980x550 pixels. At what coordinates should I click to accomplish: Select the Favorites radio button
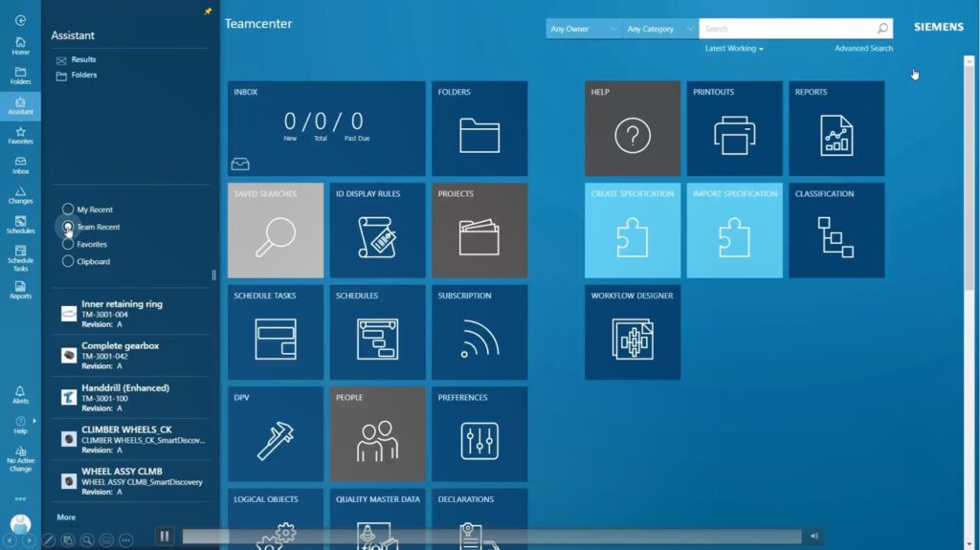click(x=68, y=244)
